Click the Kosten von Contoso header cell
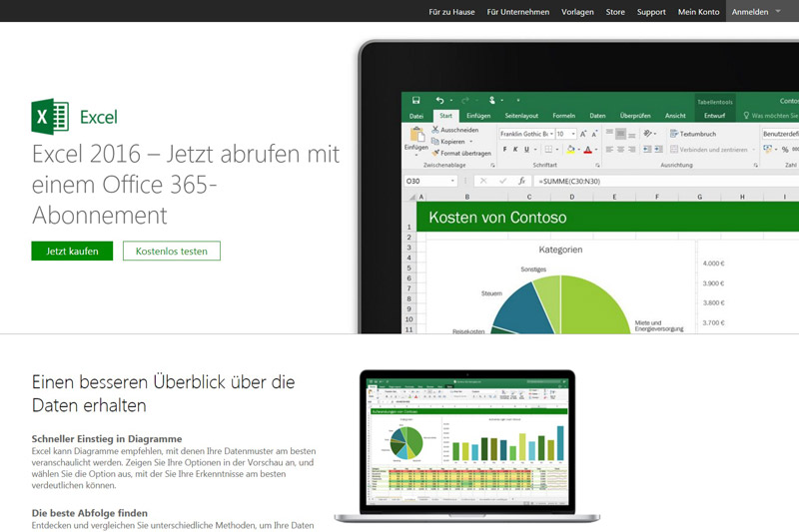This screenshot has height=532, width=799. click(608, 218)
